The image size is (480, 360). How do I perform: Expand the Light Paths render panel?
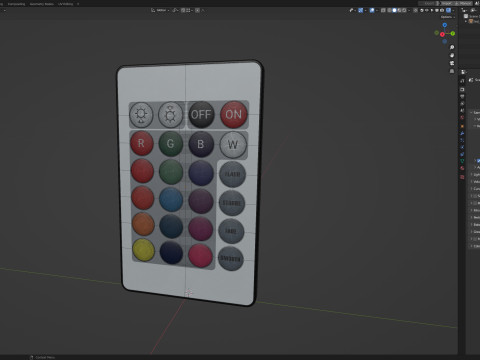(x=475, y=174)
